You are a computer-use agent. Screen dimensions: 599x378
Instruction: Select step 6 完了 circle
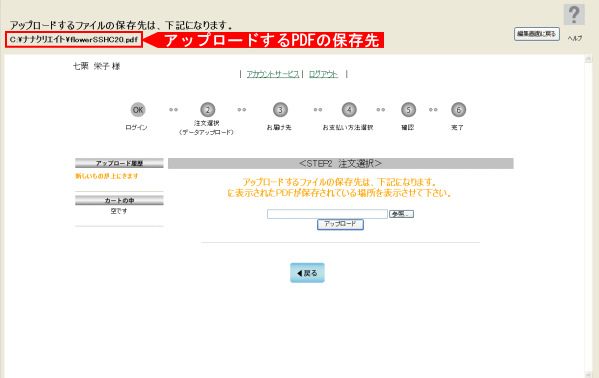458,110
